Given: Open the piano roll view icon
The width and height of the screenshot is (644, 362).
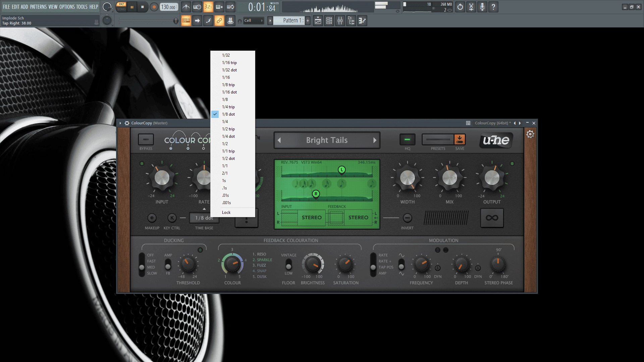Looking at the screenshot, I should [362, 21].
